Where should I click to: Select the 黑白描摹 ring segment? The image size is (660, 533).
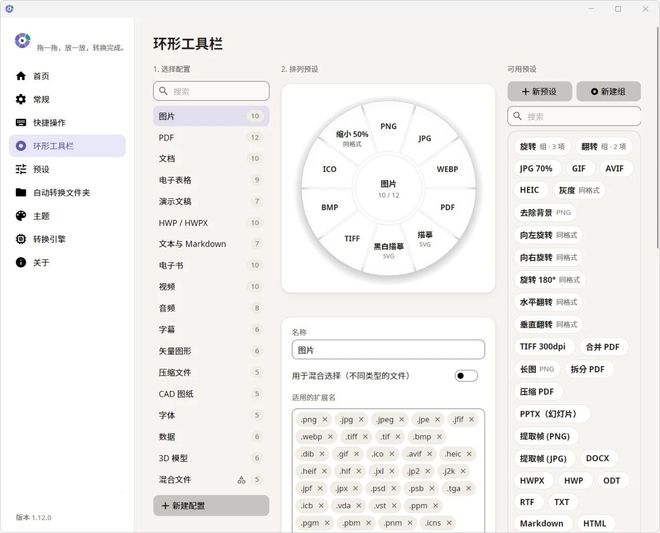click(x=389, y=250)
